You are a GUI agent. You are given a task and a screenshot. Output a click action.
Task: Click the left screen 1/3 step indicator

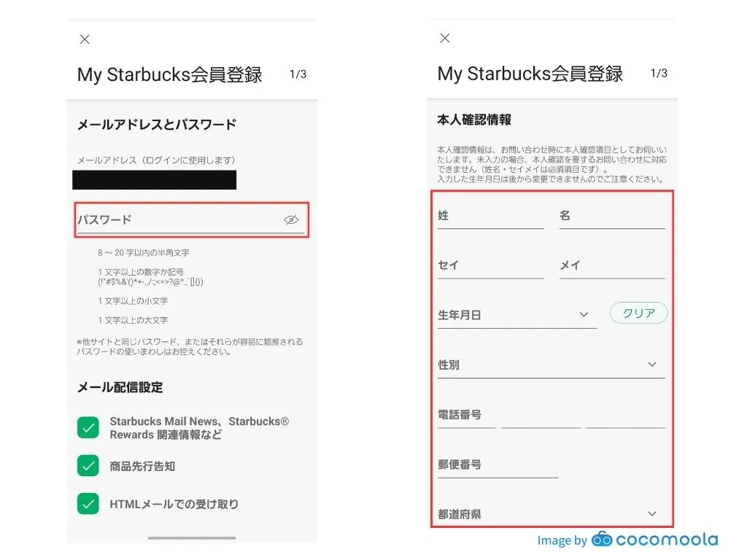point(298,74)
